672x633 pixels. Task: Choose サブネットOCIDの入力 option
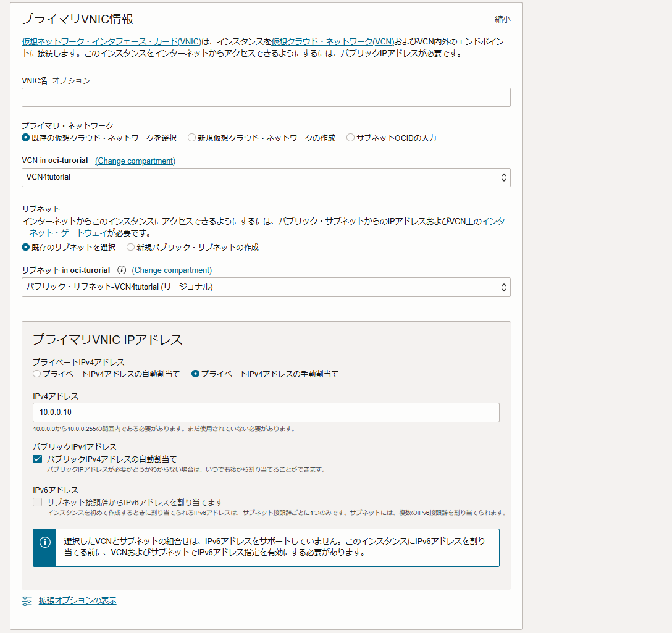click(x=350, y=137)
